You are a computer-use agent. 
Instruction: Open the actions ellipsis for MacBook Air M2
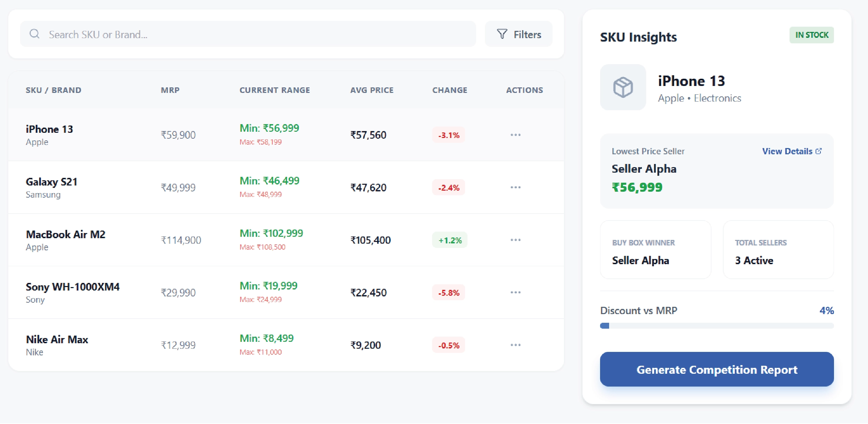pyautogui.click(x=516, y=240)
